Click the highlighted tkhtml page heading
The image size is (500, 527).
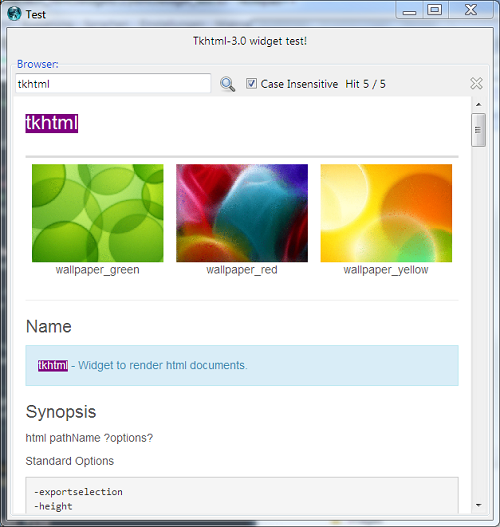(x=52, y=123)
